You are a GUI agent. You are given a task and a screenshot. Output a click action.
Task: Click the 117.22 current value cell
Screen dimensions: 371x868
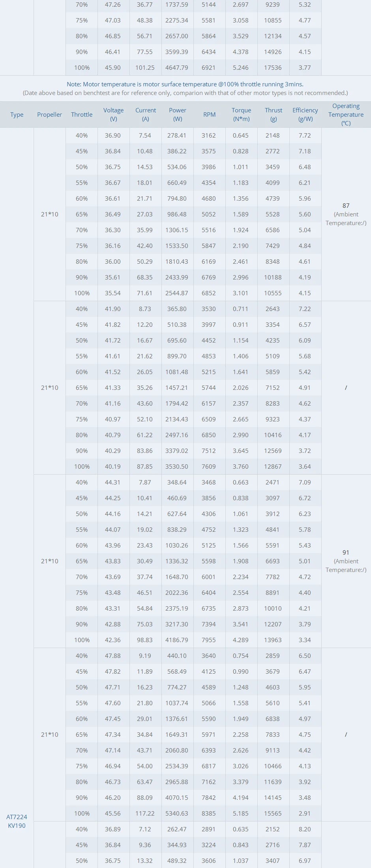[x=145, y=813]
